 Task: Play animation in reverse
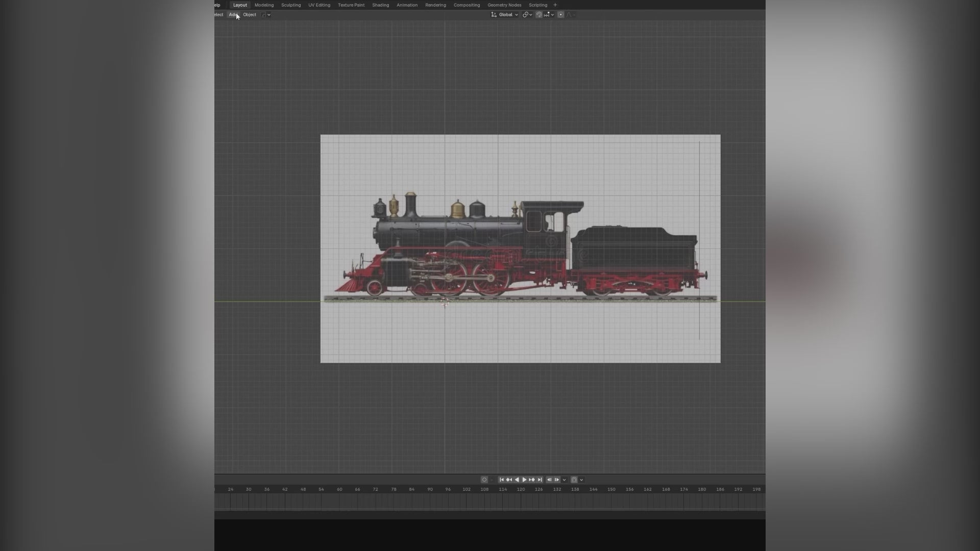pyautogui.click(x=517, y=480)
